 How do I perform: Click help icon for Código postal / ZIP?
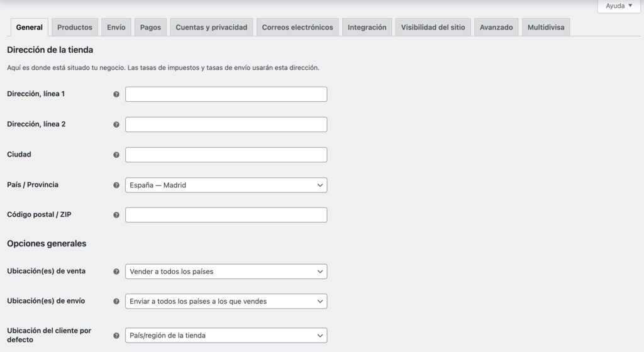116,215
